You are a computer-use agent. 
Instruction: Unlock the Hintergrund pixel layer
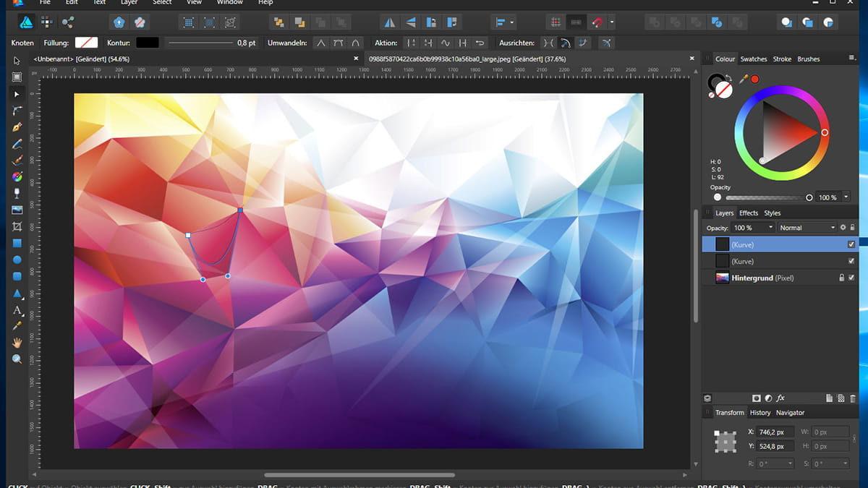842,277
